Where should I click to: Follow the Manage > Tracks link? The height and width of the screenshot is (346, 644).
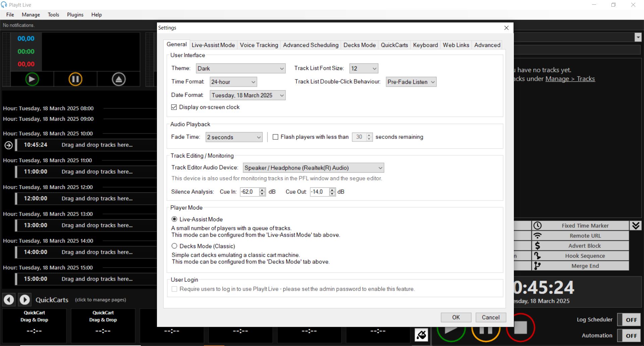pyautogui.click(x=570, y=79)
